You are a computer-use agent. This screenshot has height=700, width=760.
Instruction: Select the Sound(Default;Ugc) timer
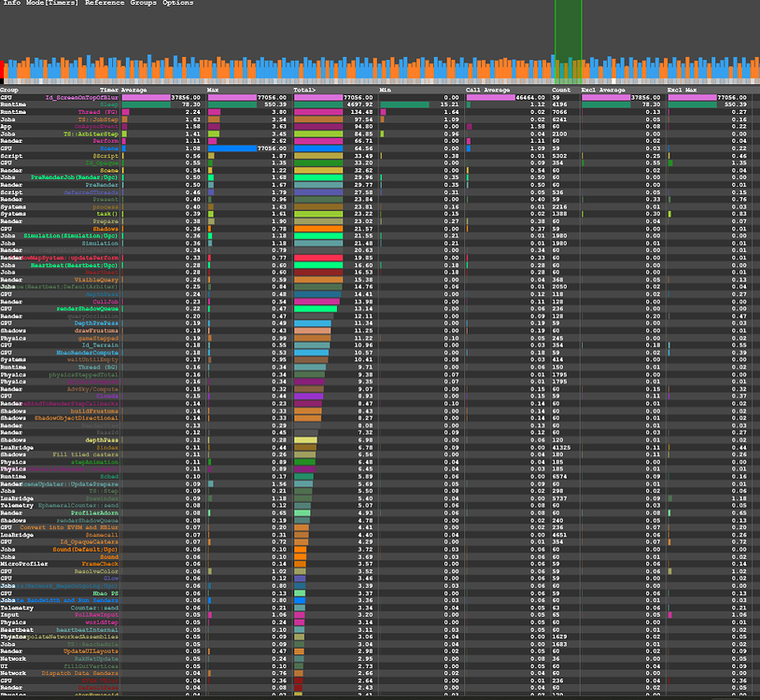(85, 550)
